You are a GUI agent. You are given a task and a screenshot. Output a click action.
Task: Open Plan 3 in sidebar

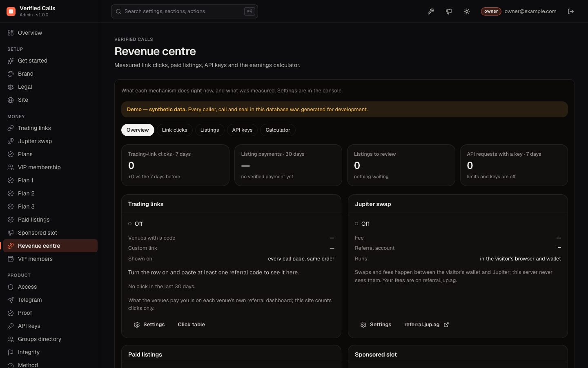[x=51, y=206]
